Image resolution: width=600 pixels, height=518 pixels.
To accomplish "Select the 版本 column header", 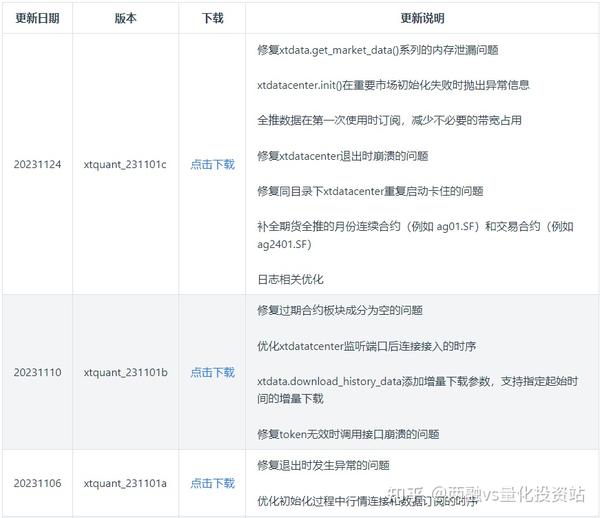I will (125, 18).
